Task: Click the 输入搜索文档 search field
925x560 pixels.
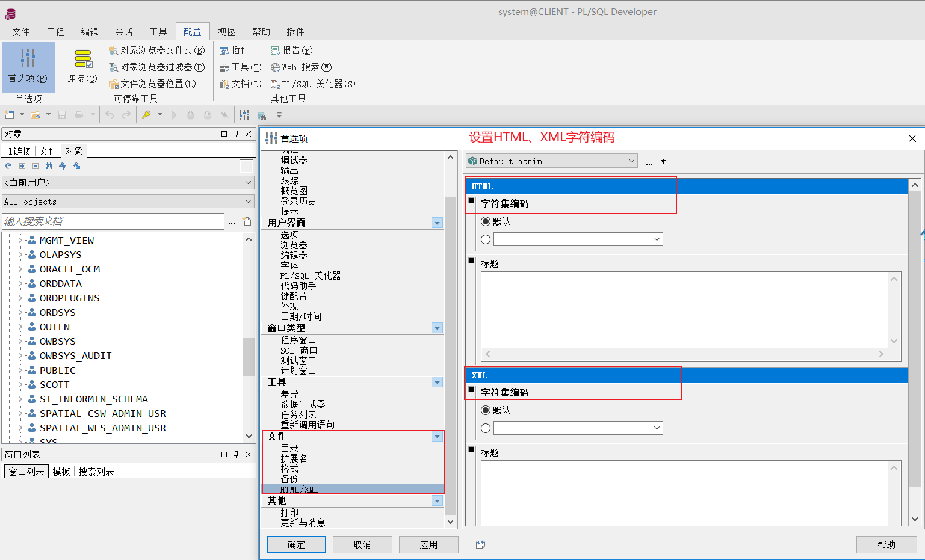Action: (x=113, y=221)
